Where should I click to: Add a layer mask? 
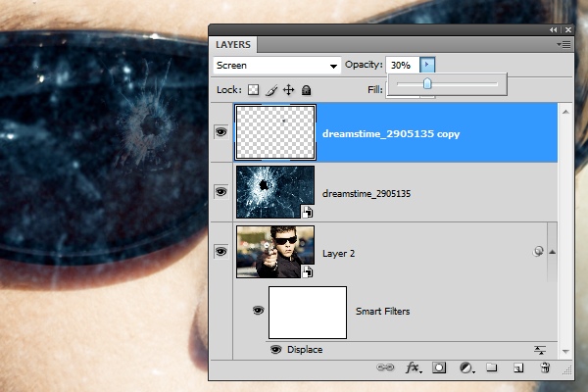pos(440,368)
